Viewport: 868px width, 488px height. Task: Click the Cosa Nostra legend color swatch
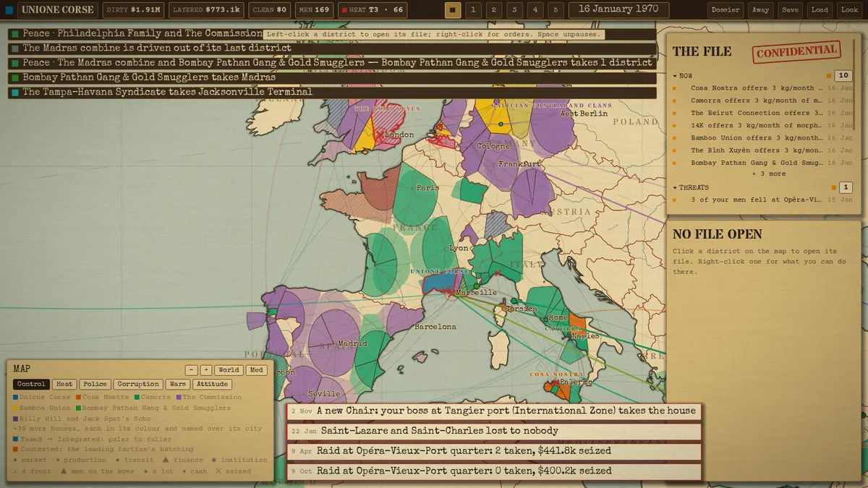[79, 398]
